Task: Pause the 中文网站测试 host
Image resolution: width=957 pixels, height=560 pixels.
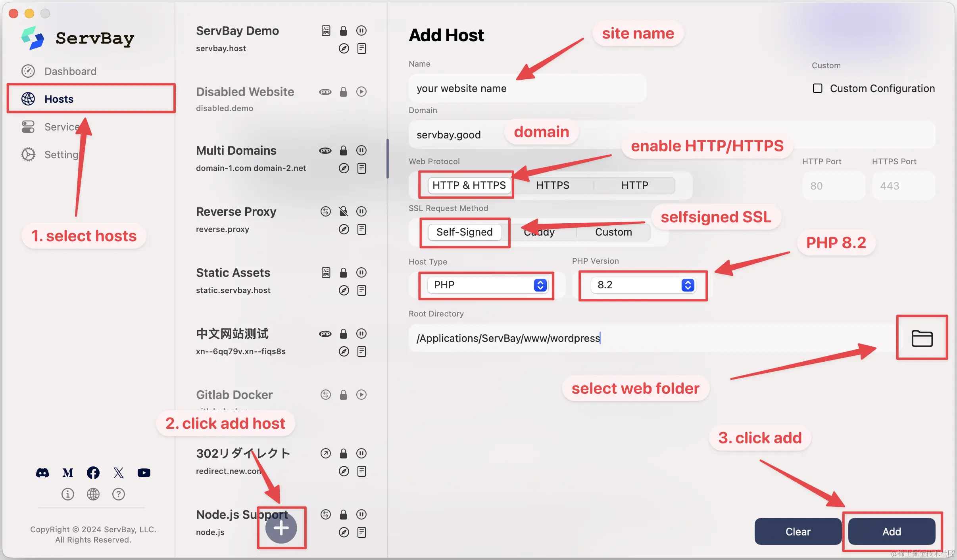Action: (361, 334)
